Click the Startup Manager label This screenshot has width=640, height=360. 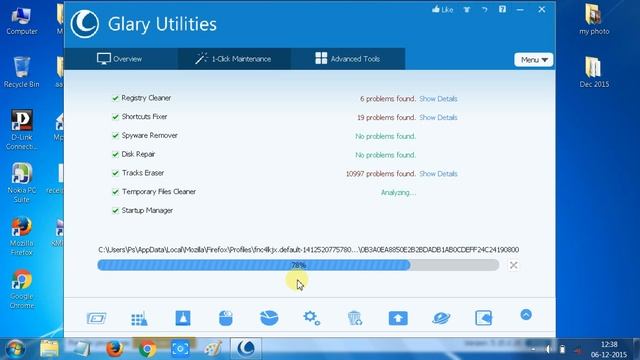[147, 211]
